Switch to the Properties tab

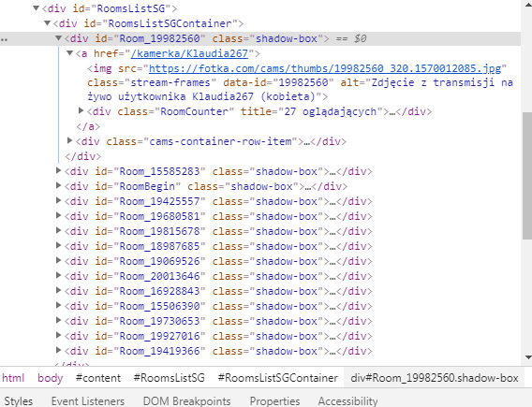pyautogui.click(x=274, y=400)
